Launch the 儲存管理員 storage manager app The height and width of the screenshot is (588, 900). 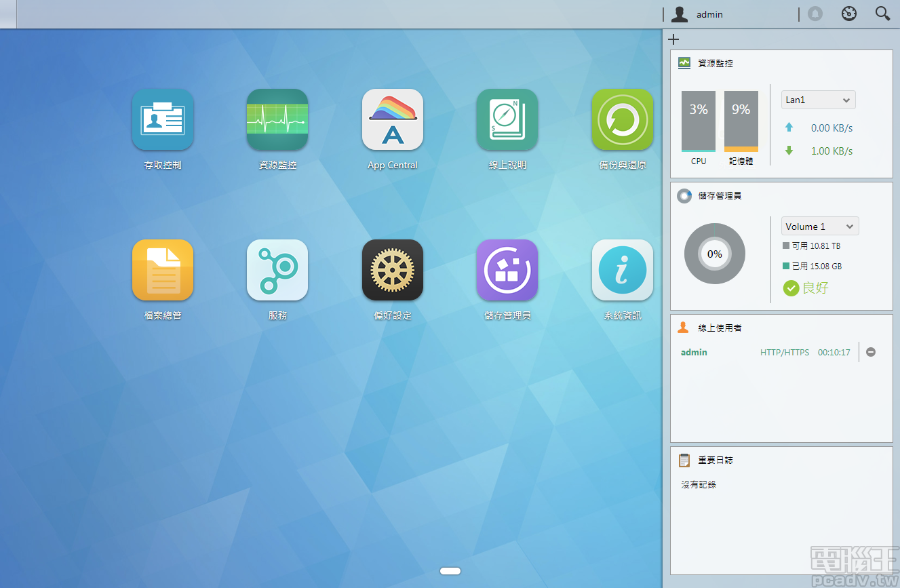pyautogui.click(x=507, y=270)
